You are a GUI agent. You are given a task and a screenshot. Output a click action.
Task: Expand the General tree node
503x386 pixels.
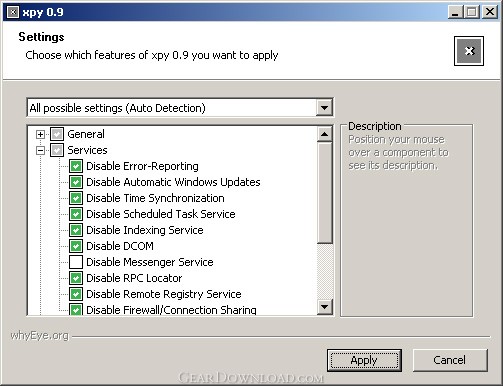pyautogui.click(x=40, y=134)
